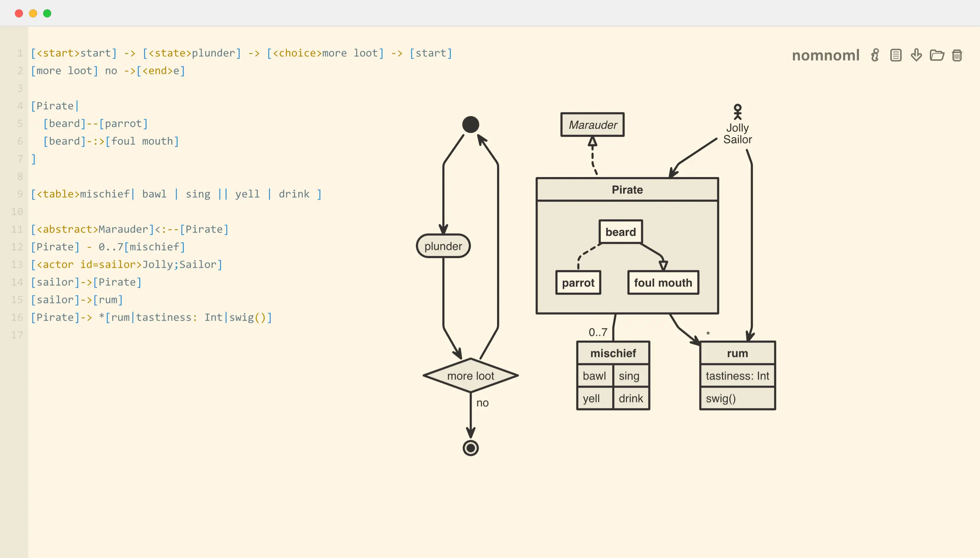Select the plunder state node
980x558 pixels.
[443, 246]
